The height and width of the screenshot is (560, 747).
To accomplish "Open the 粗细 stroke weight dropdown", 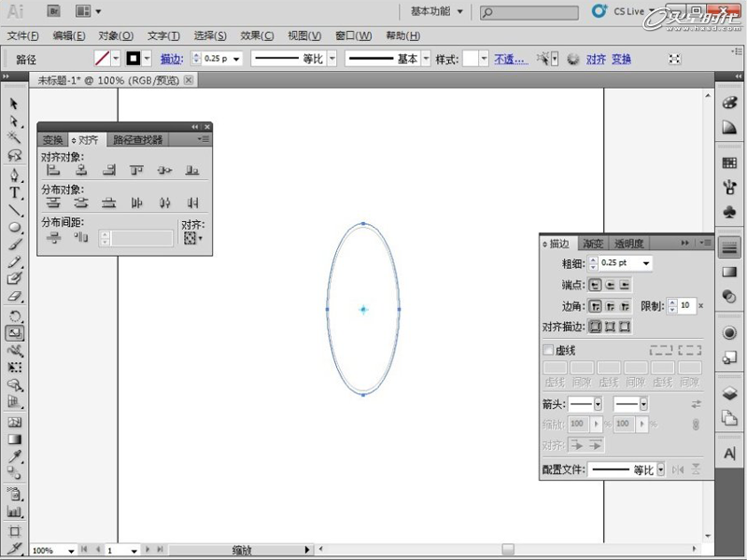I will tap(647, 264).
